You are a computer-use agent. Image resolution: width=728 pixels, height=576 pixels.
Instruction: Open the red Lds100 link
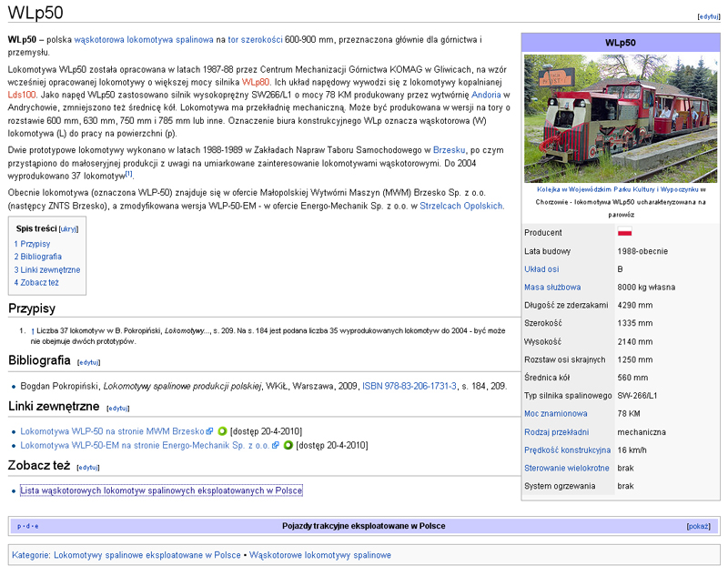pos(22,95)
